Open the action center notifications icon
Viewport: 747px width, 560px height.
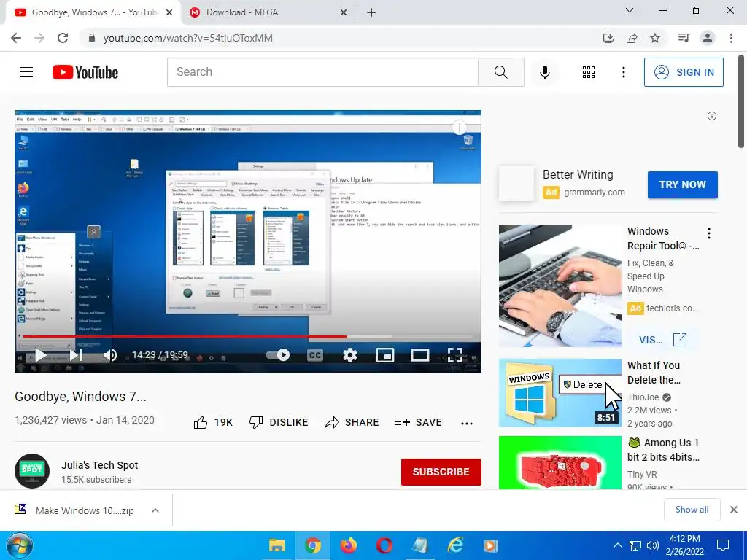[723, 545]
